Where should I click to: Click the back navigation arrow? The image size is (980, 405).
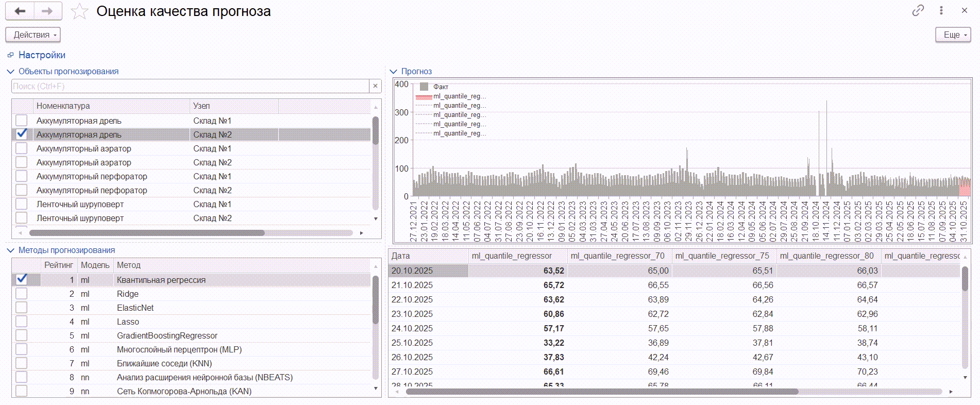click(x=20, y=11)
